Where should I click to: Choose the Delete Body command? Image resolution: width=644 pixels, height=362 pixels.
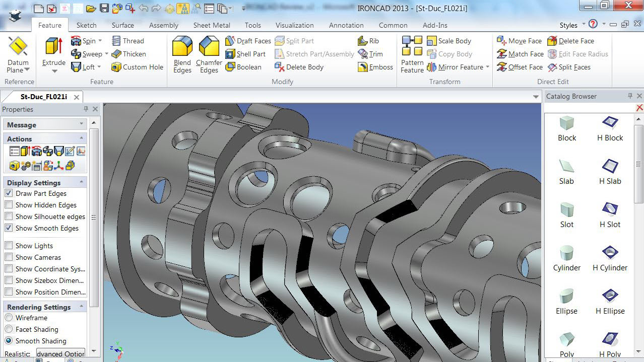coord(305,66)
